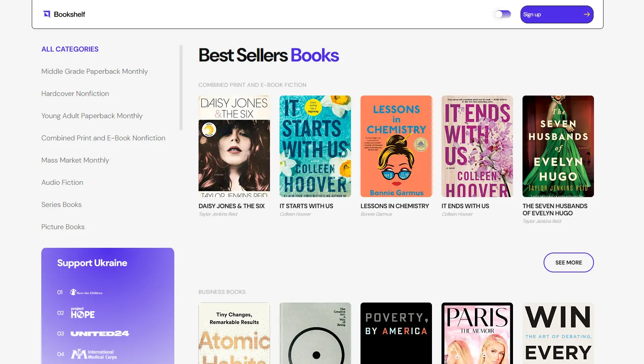This screenshot has width=644, height=364.
Task: Click the Bookshelf logo icon
Action: click(47, 14)
